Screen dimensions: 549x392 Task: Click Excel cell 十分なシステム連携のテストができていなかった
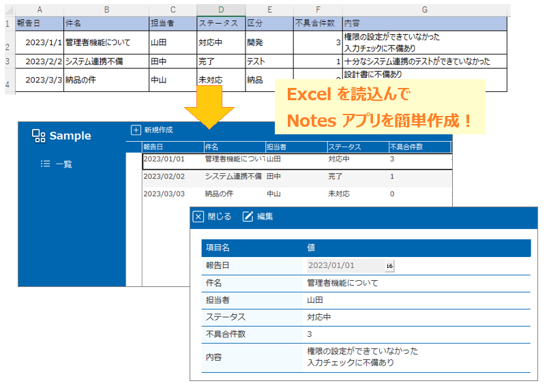tap(425, 61)
